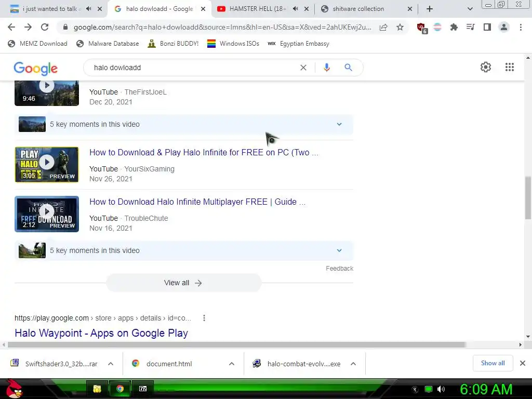Viewport: 532px width, 399px height.
Task: Click the horizontal page scrollbar
Action: 236,344
